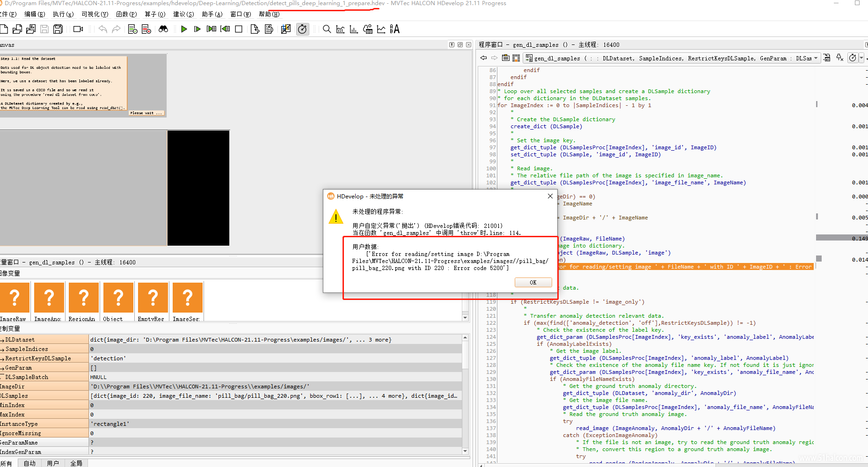The width and height of the screenshot is (868, 467).
Task: Run the program with green play button
Action: coord(184,29)
